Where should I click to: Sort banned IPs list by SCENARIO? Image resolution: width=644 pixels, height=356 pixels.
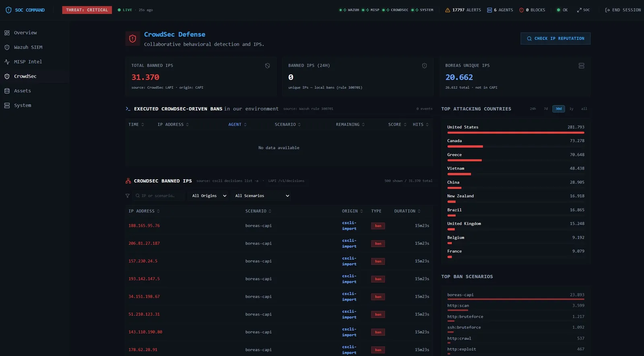[x=258, y=211]
